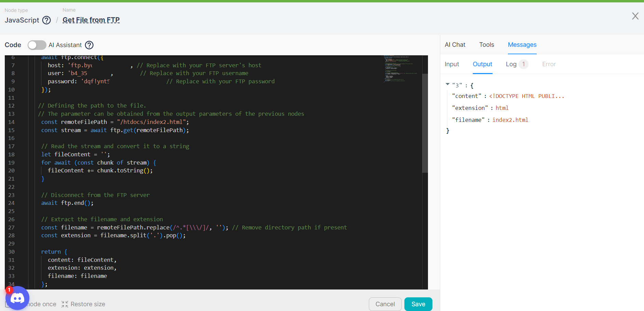The image size is (644, 311).
Task: Click the Log count badge
Action: (523, 64)
